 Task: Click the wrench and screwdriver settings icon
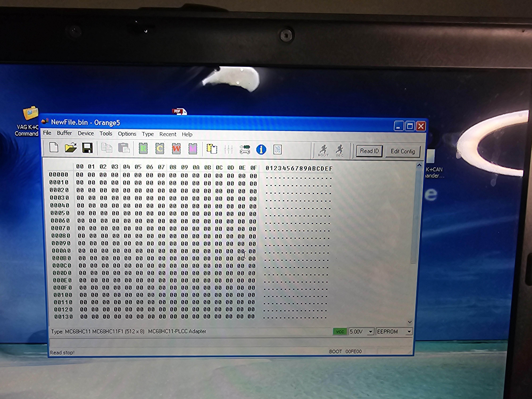245,149
